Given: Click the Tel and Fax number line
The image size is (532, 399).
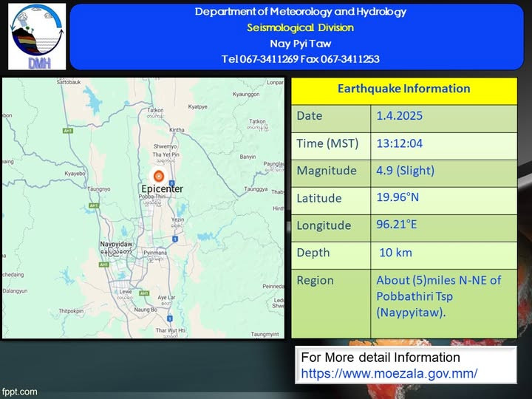Looking at the screenshot, I should 300,59.
